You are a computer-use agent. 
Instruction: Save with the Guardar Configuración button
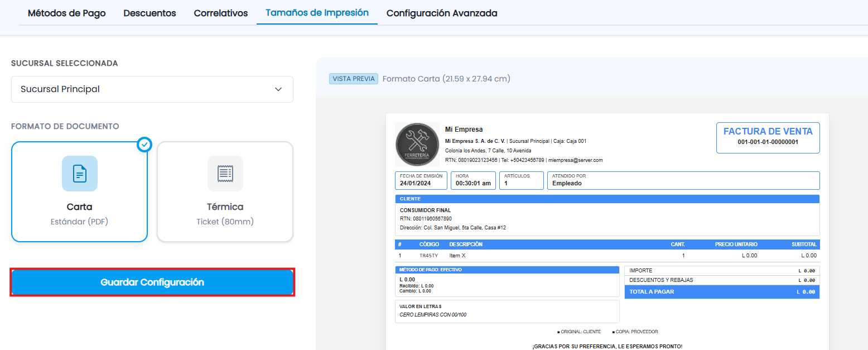pyautogui.click(x=152, y=282)
